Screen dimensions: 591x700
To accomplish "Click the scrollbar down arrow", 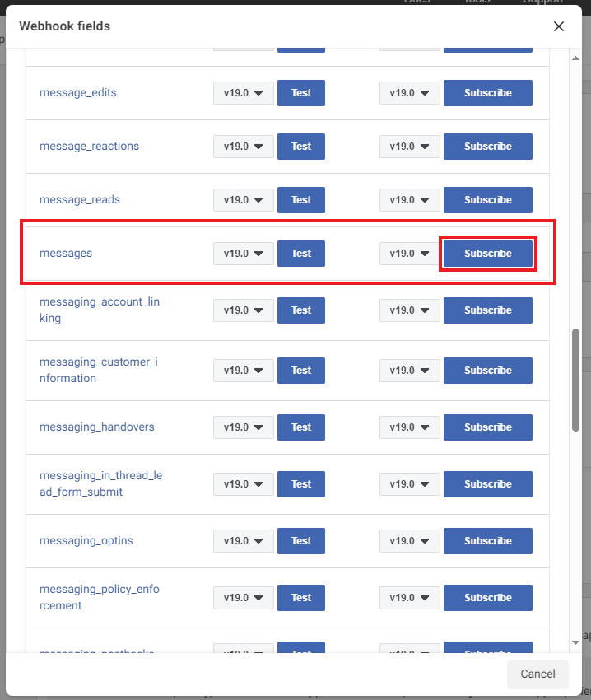I will 576,642.
